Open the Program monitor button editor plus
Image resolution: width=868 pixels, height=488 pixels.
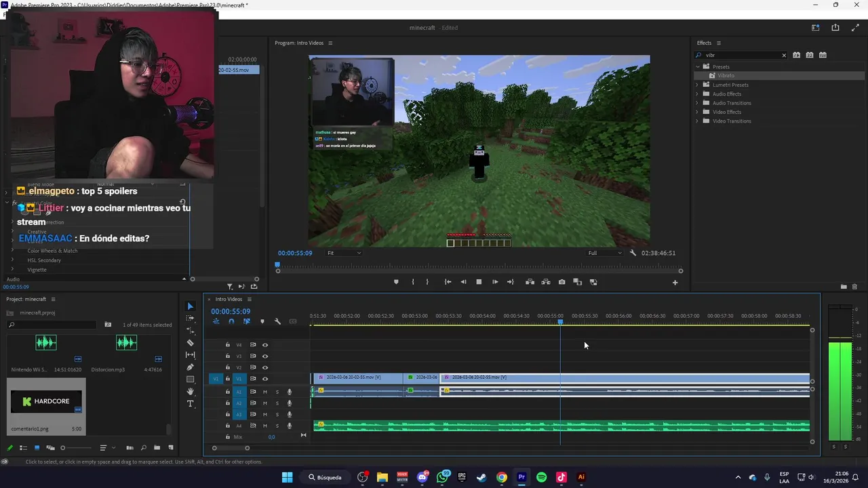[675, 283]
